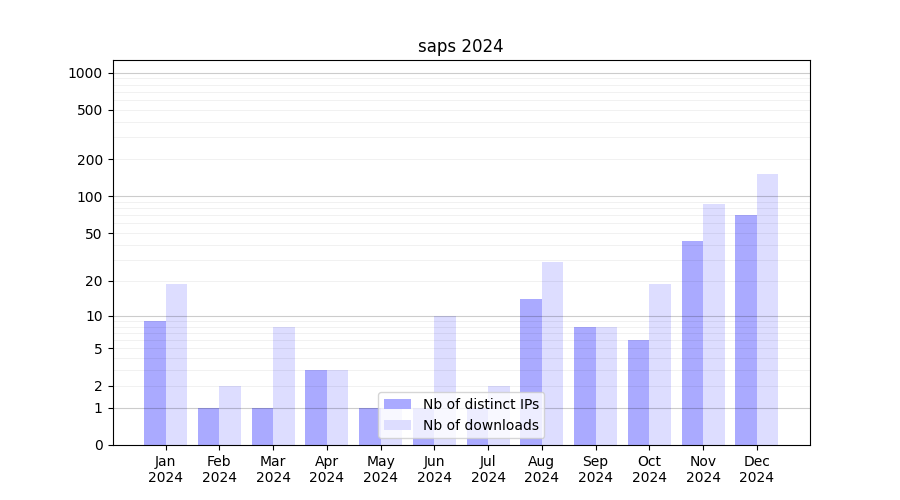The image size is (900, 500).
Task: Click the Dec 2024 downloads bar
Action: (x=767, y=310)
